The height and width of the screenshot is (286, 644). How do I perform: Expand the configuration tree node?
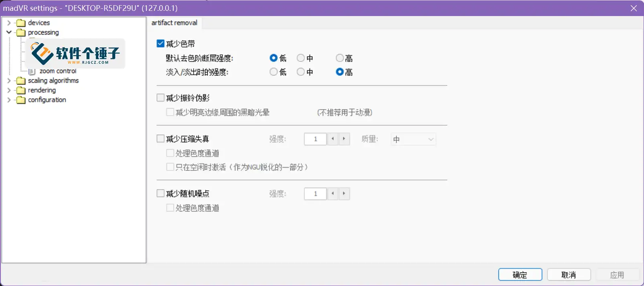(x=9, y=100)
